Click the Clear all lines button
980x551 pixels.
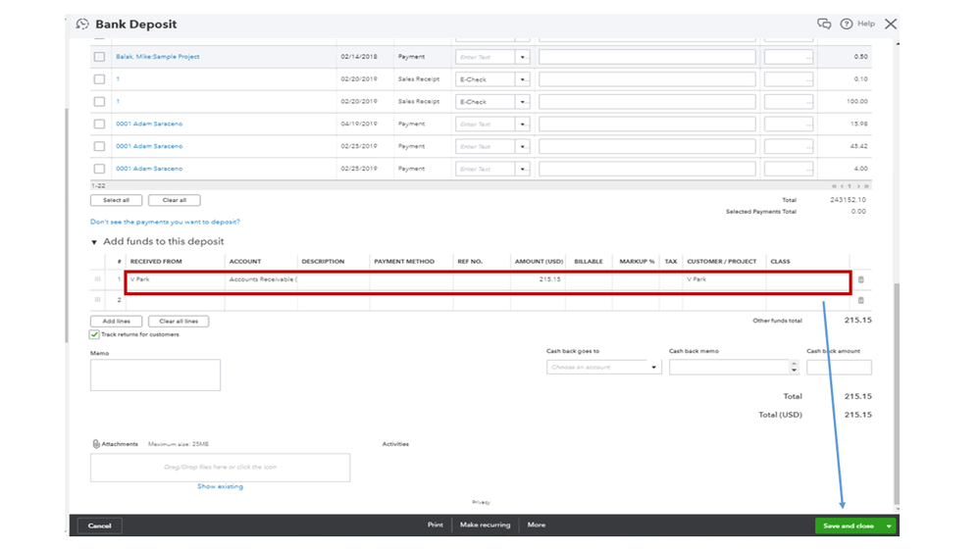179,322
